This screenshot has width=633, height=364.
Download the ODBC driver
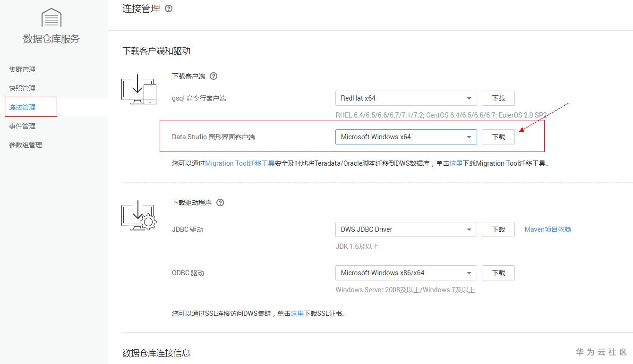pos(498,273)
